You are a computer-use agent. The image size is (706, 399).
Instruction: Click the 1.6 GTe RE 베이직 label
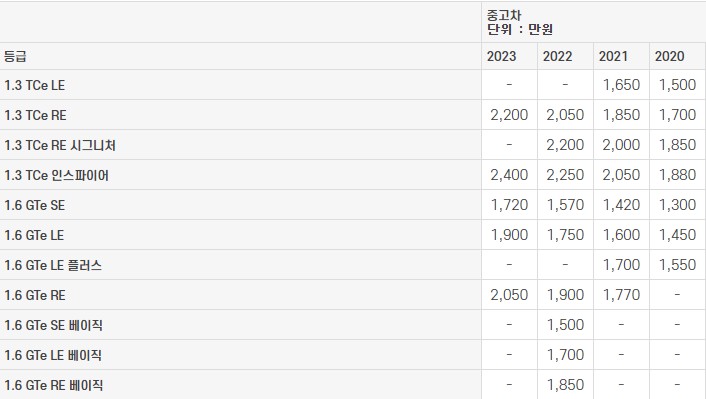pyautogui.click(x=54, y=385)
